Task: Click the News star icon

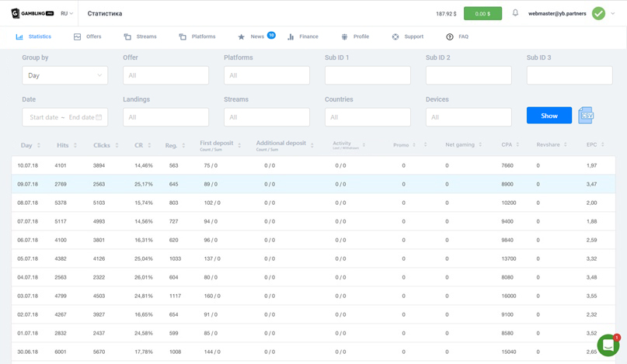Action: click(x=241, y=36)
